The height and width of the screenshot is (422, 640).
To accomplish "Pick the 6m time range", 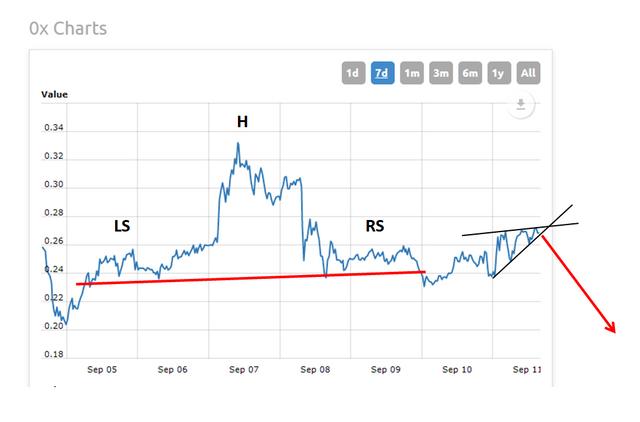I will point(470,73).
